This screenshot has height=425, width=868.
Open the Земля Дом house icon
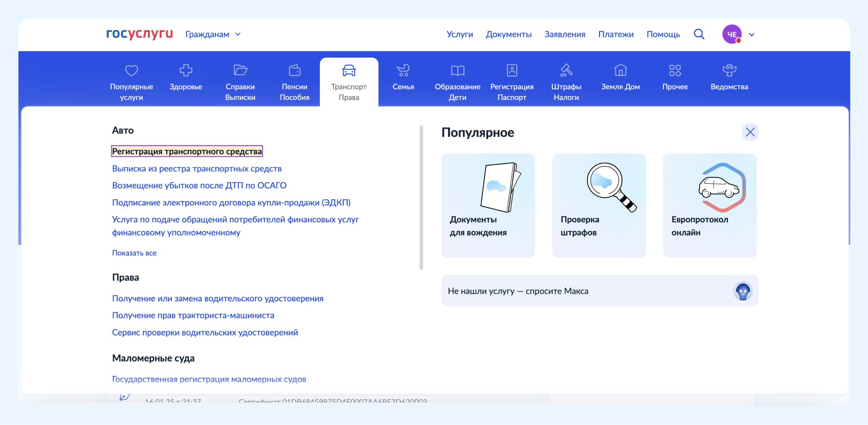pos(620,70)
